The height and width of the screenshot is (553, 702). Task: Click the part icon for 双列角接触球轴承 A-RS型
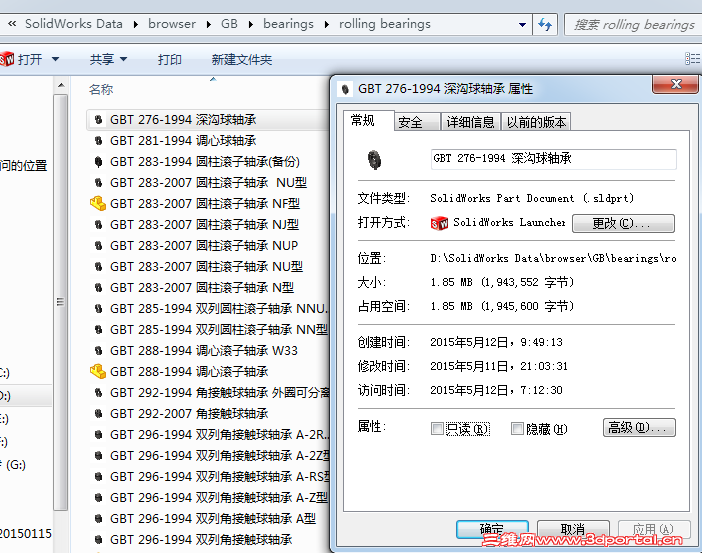(98, 476)
